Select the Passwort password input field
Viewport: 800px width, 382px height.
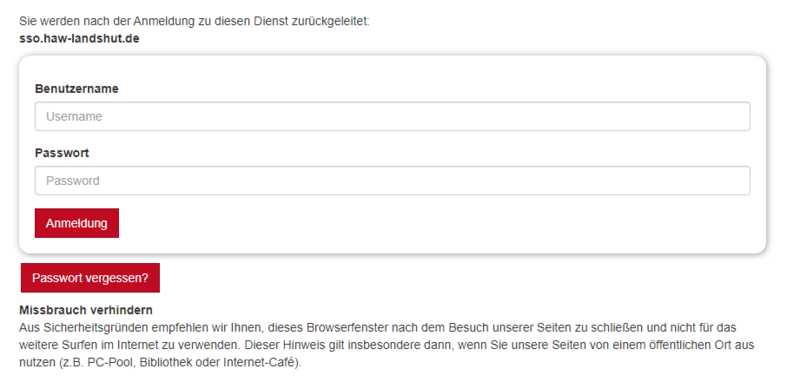tap(392, 181)
